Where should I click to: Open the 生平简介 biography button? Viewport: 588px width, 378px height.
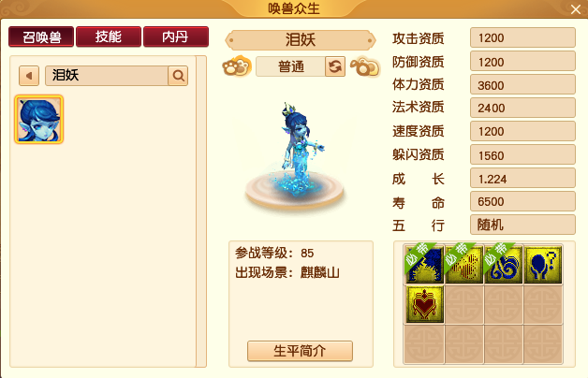[x=300, y=351]
